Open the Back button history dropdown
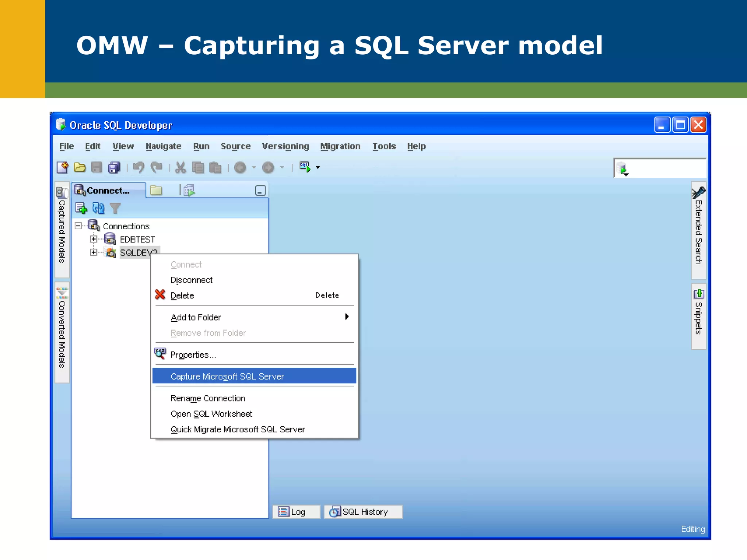 tap(254, 168)
